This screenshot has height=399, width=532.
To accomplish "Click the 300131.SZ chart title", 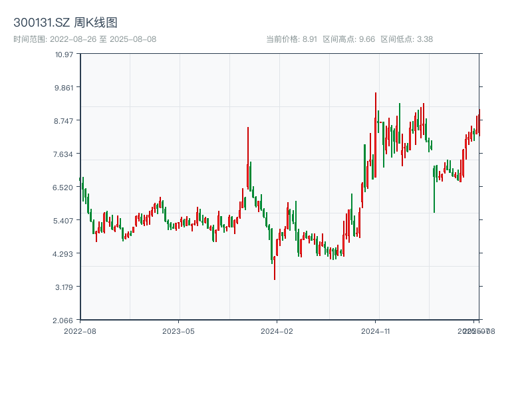I will coord(65,23).
